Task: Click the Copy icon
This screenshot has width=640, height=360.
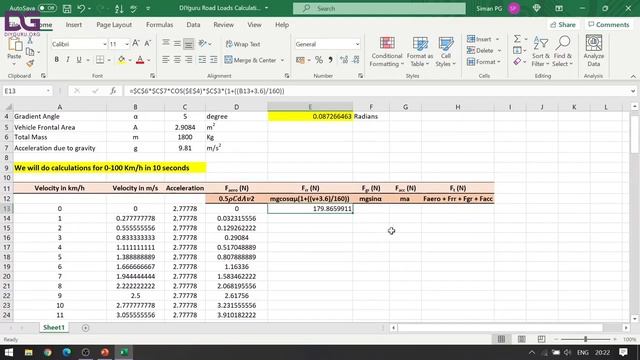Action: (30, 52)
